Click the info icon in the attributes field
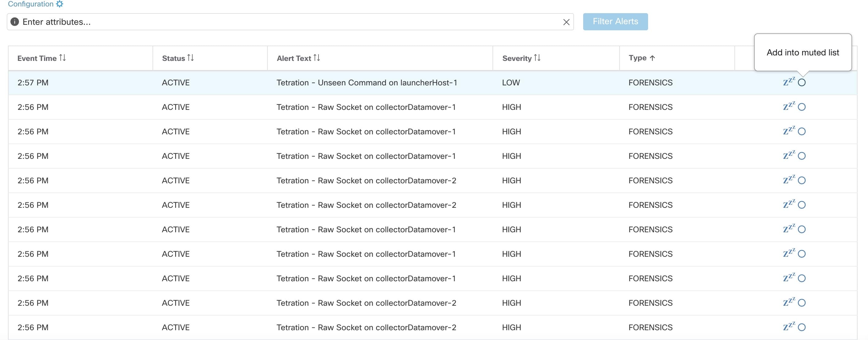 tap(14, 21)
